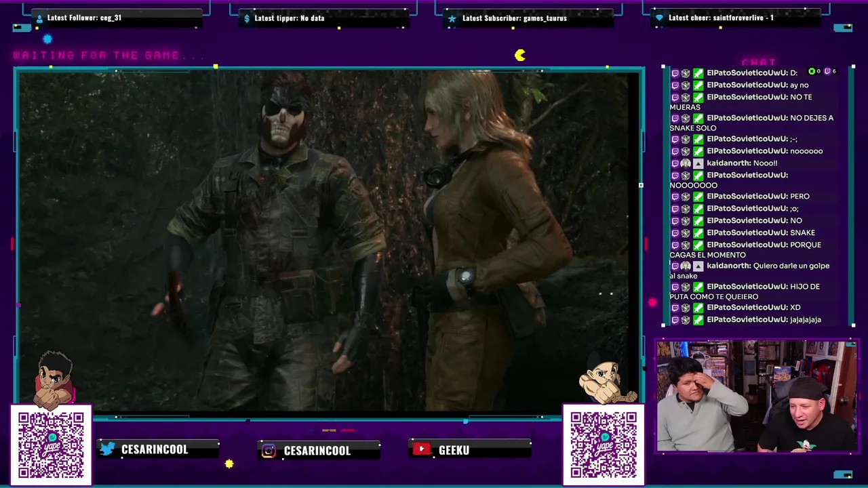Click the streamers' webcam feed
The width and height of the screenshot is (868, 488).
(x=756, y=396)
